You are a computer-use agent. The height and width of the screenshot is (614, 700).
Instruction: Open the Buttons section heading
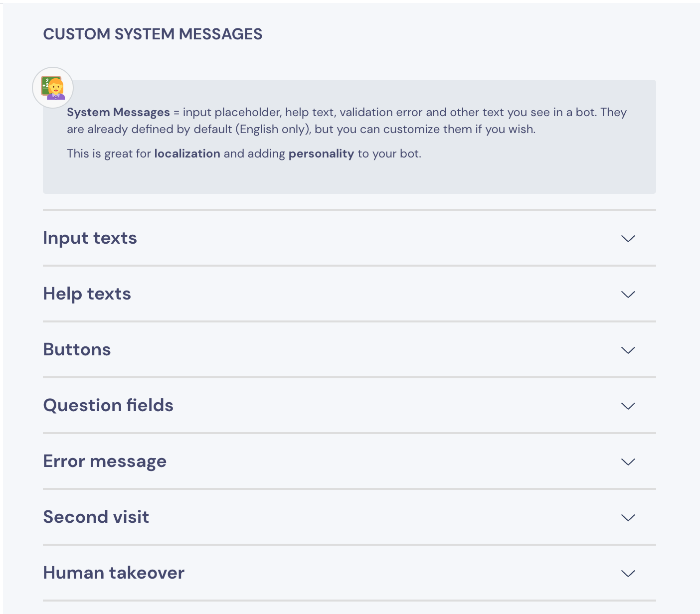point(77,350)
